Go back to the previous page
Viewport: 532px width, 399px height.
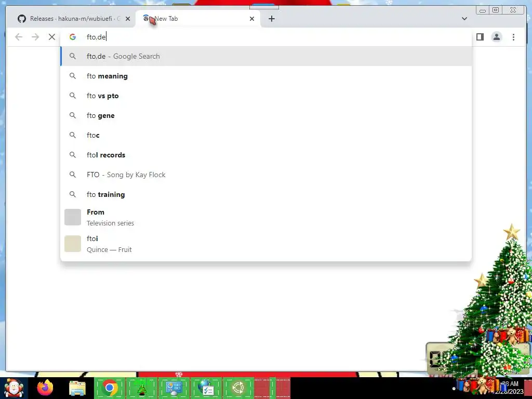click(19, 37)
